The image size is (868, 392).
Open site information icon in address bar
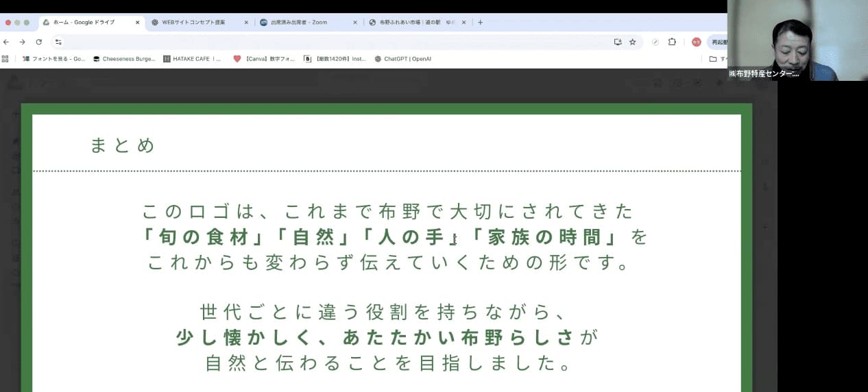[58, 42]
